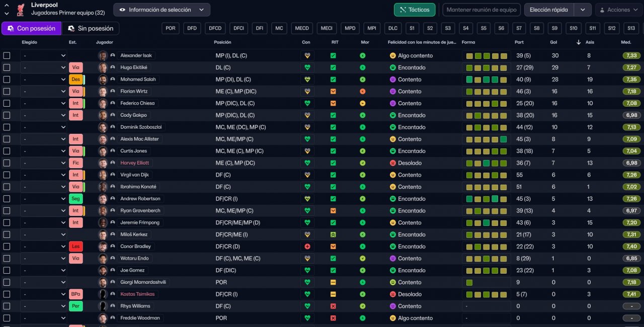Open the Elegido dropdown for Cody Gakpo
644x327 pixels.
click(x=44, y=115)
